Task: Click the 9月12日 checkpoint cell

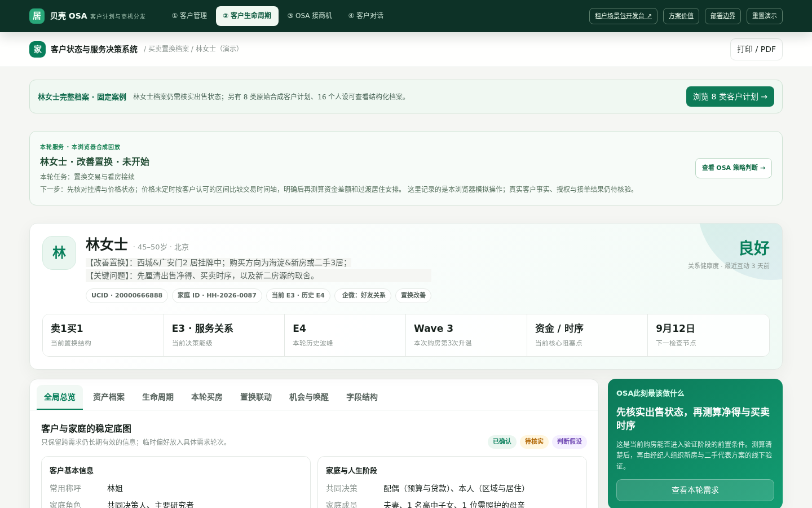Action: coord(709,335)
